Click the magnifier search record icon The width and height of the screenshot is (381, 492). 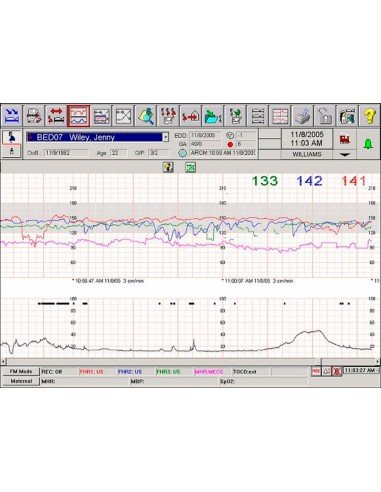(146, 116)
